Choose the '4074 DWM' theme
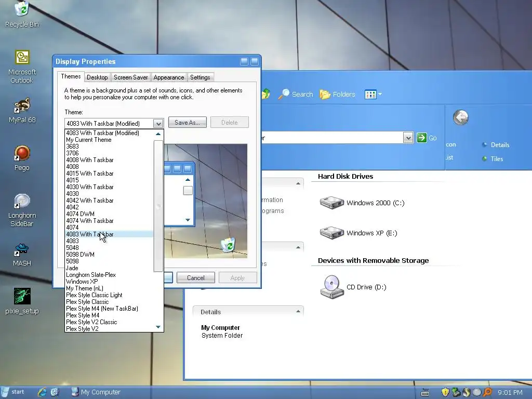 pos(109,214)
